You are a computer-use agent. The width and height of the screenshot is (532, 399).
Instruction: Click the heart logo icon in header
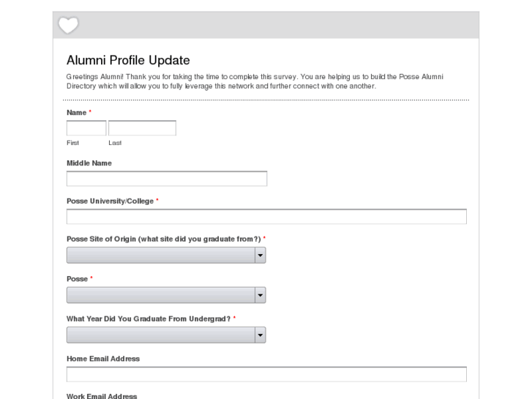pyautogui.click(x=68, y=25)
